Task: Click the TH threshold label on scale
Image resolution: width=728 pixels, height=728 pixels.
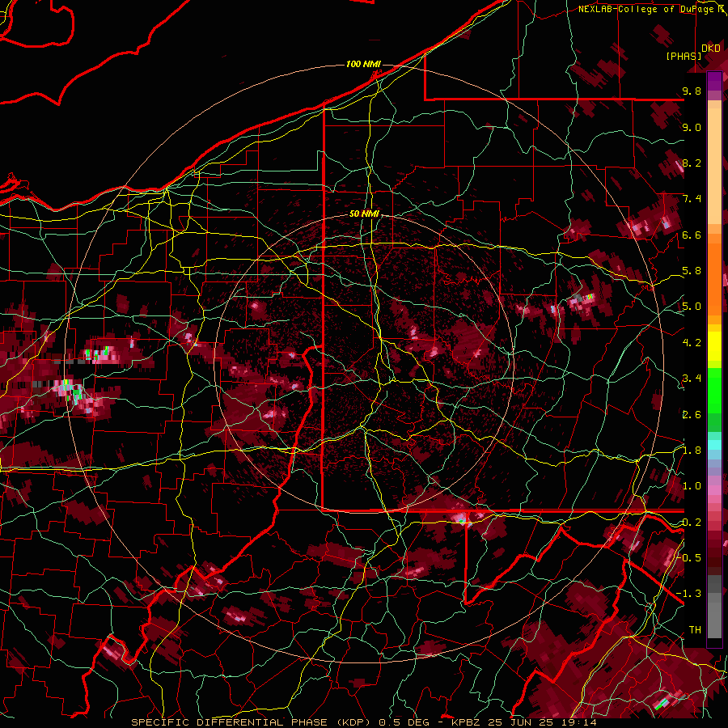Action: (x=695, y=630)
